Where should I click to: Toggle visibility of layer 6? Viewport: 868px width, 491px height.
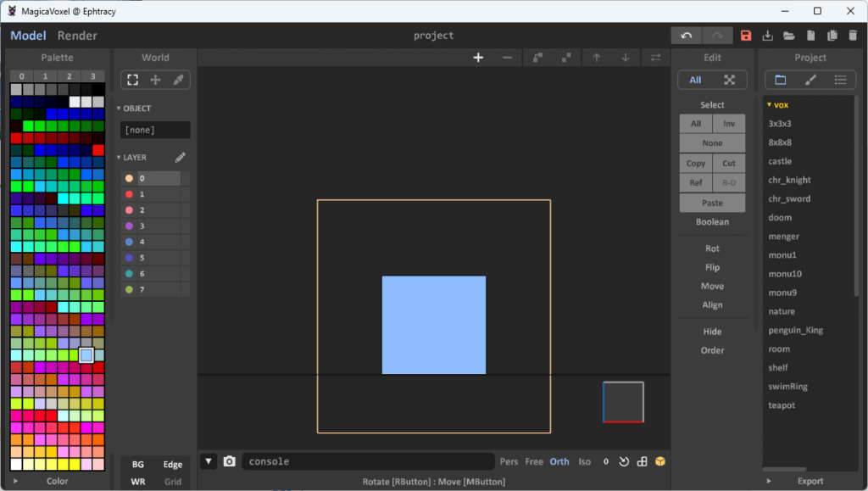129,273
